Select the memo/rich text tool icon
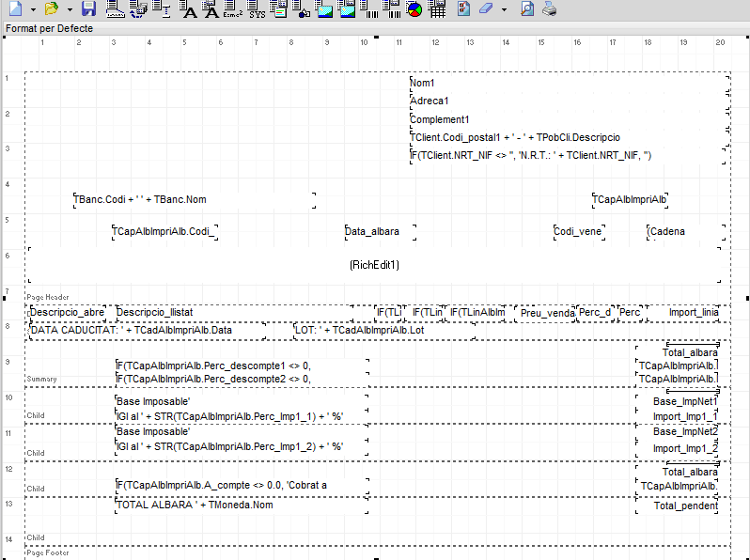750x560 pixels. pyautogui.click(x=278, y=8)
